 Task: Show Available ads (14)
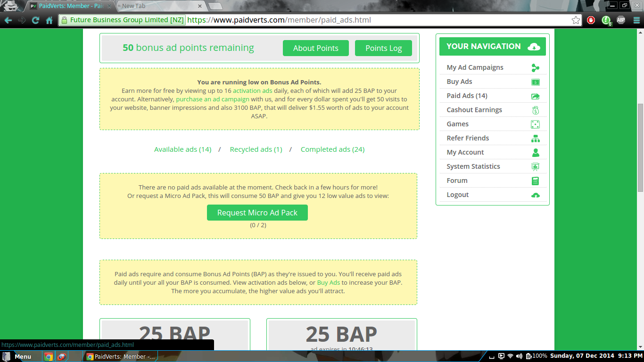pyautogui.click(x=182, y=149)
